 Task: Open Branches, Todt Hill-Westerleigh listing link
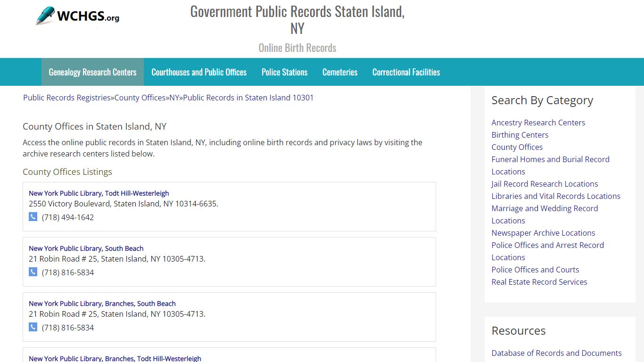115,359
